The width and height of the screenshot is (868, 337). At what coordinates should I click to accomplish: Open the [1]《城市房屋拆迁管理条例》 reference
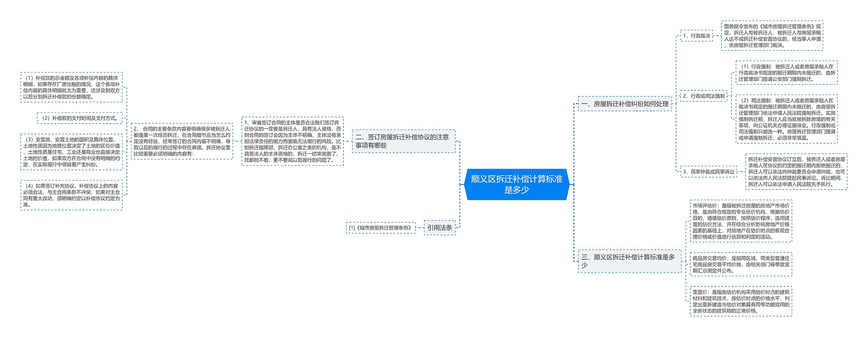click(380, 228)
